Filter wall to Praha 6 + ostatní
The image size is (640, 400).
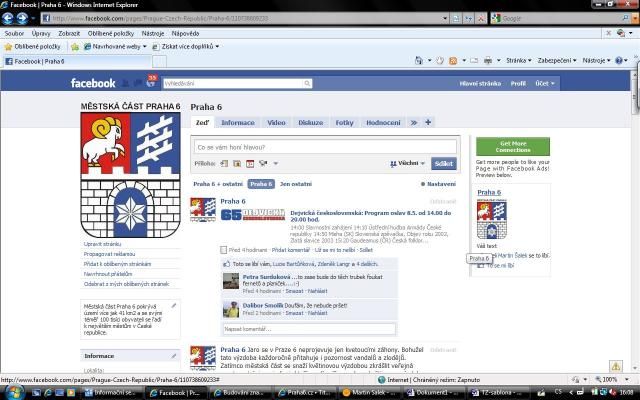click(218, 184)
